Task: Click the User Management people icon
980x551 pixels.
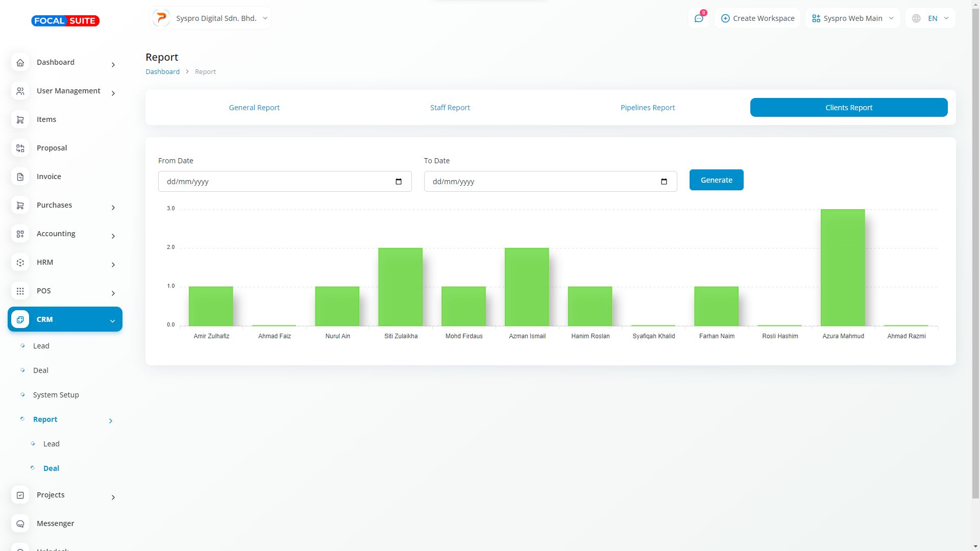Action: (20, 91)
